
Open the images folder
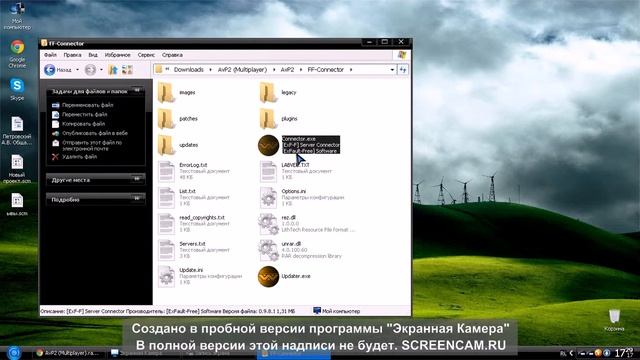tap(166, 93)
